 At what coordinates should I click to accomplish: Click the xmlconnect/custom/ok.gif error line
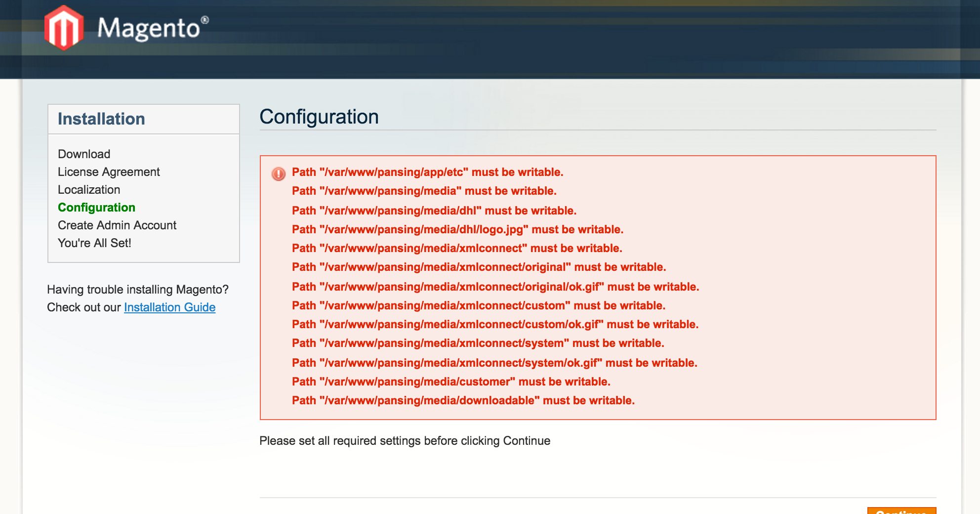click(x=495, y=324)
